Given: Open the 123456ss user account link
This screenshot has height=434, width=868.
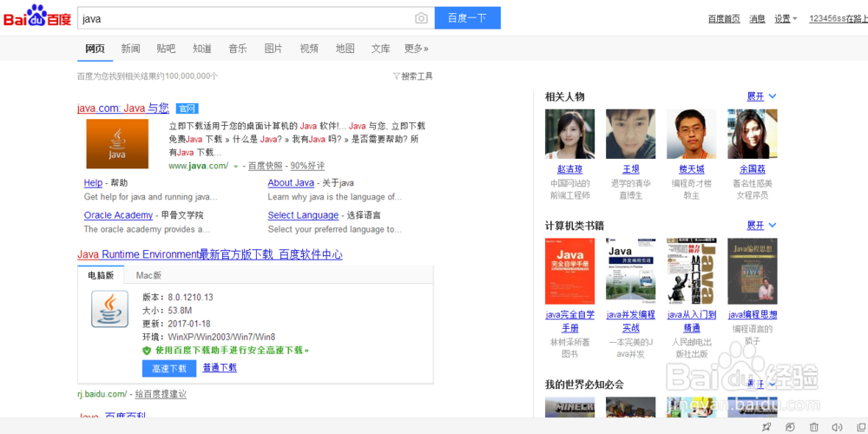Looking at the screenshot, I should tap(838, 19).
